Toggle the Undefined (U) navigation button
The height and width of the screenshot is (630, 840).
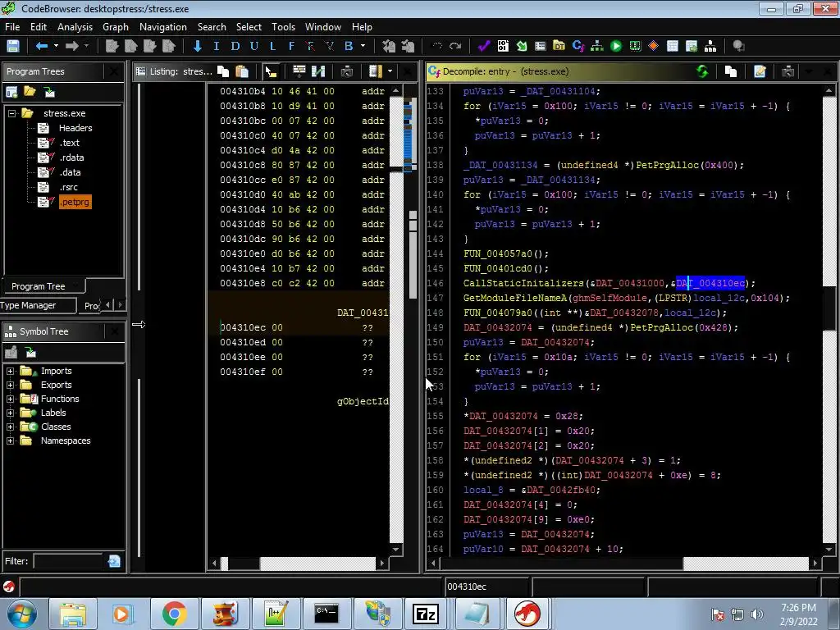pyautogui.click(x=254, y=46)
